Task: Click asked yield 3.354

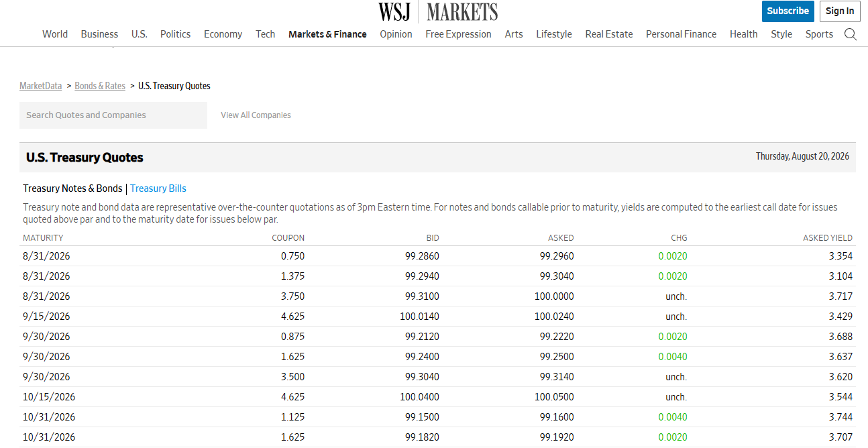Action: (840, 256)
